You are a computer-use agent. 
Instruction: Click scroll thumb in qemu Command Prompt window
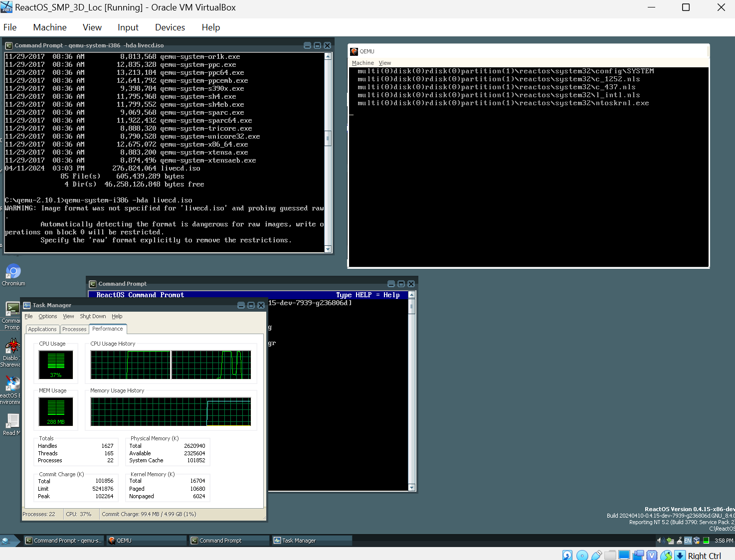pos(328,138)
